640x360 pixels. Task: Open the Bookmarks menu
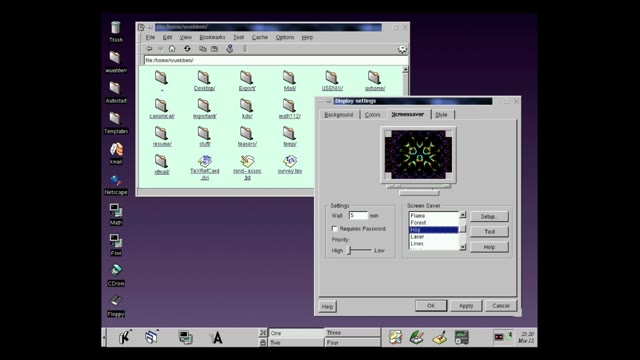[212, 37]
